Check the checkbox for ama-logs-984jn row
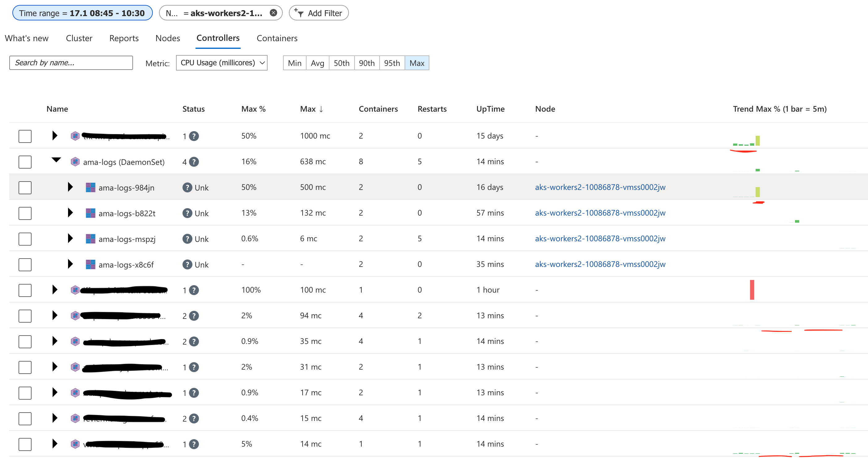 25,187
